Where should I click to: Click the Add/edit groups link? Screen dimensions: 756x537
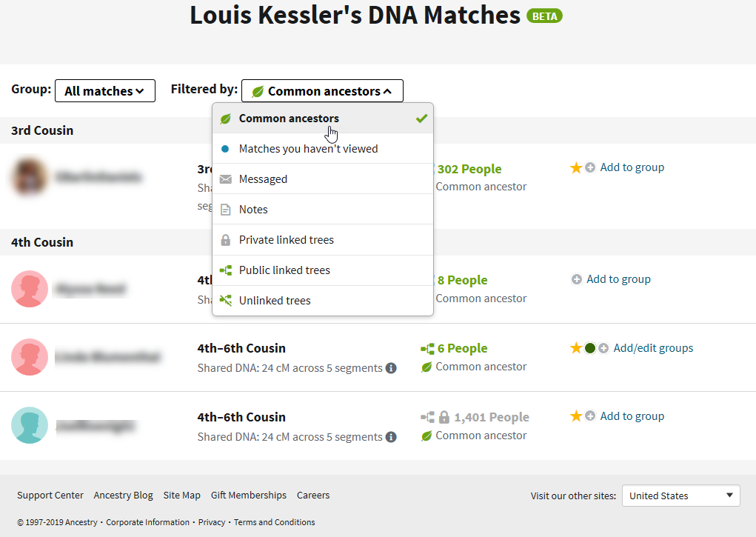[x=653, y=348]
